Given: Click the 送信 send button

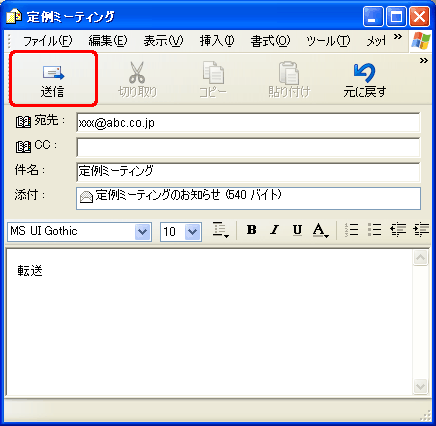Looking at the screenshot, I should pyautogui.click(x=53, y=79).
